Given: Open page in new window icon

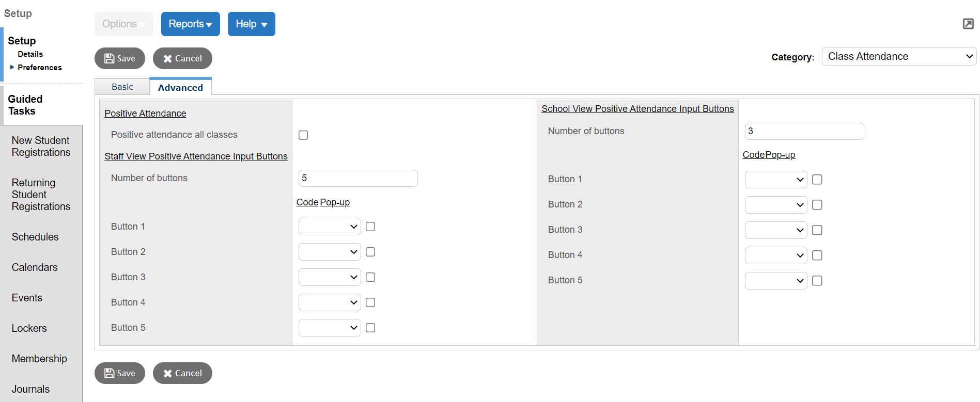Looking at the screenshot, I should point(968,24).
